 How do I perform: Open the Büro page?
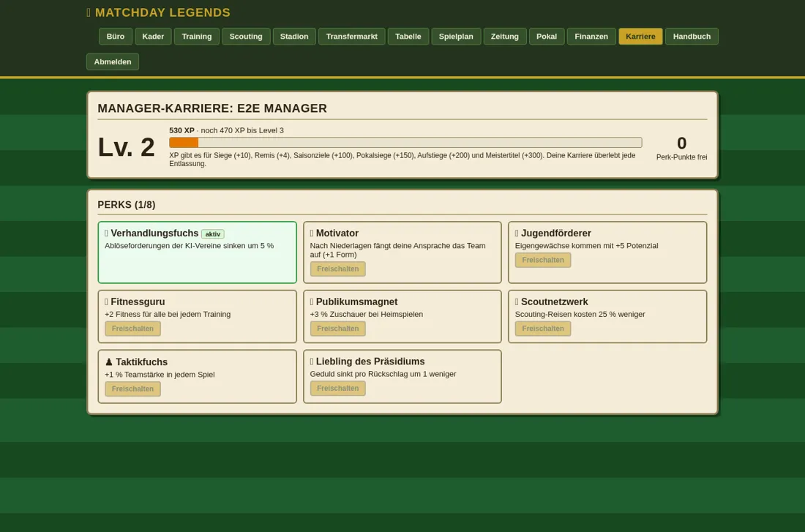116,37
